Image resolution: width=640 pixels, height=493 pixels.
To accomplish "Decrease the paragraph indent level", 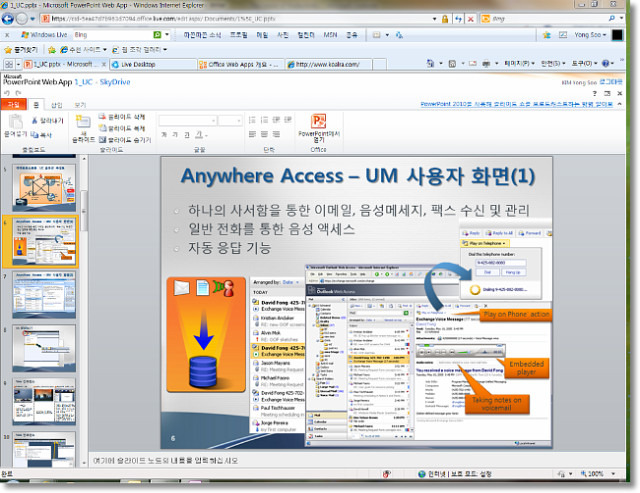I will pos(276,120).
